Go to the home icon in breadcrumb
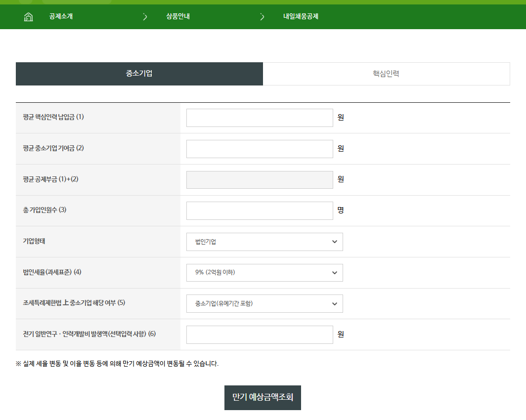 (x=29, y=16)
